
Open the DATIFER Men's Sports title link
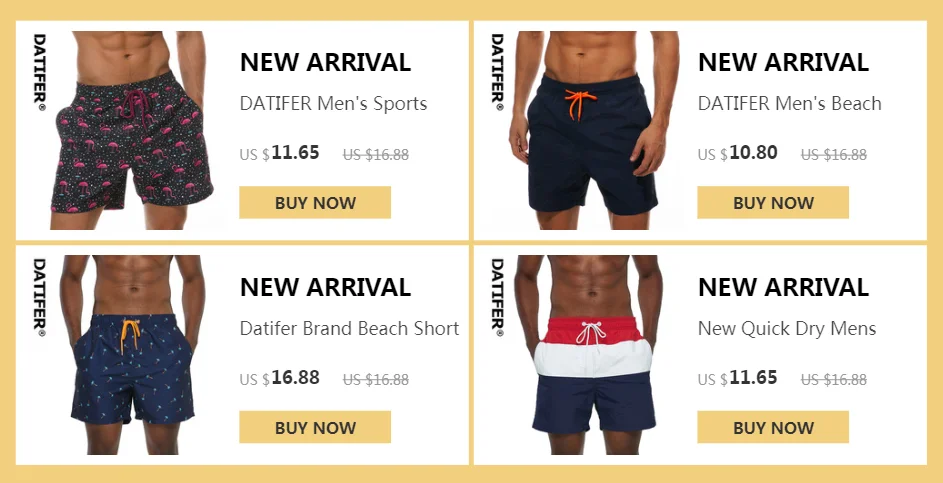(333, 103)
